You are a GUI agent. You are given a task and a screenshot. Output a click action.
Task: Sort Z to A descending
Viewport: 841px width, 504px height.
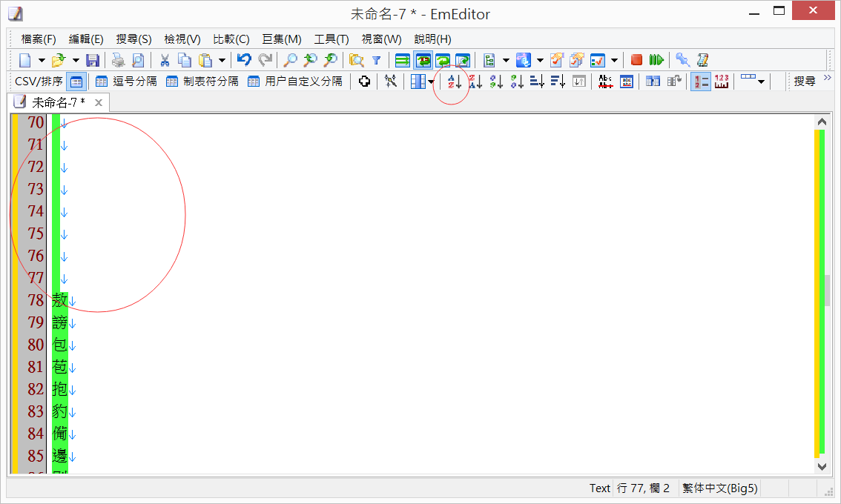(x=475, y=82)
